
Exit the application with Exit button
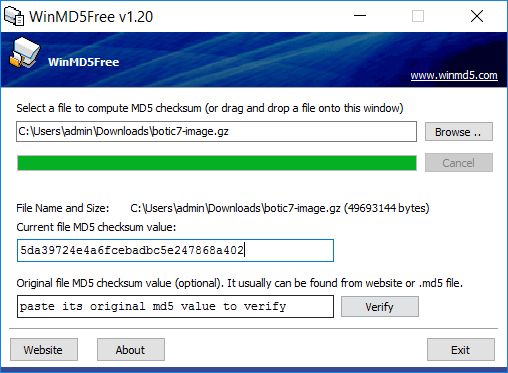[x=461, y=350]
